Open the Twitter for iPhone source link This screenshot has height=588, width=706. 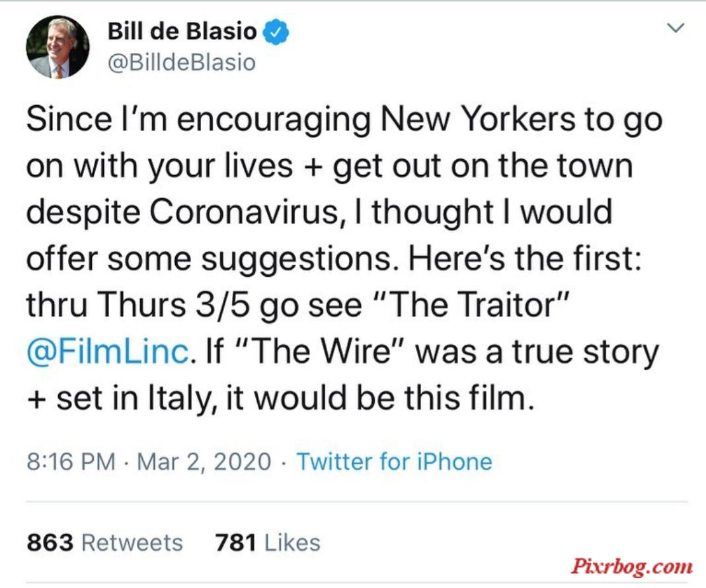394,462
